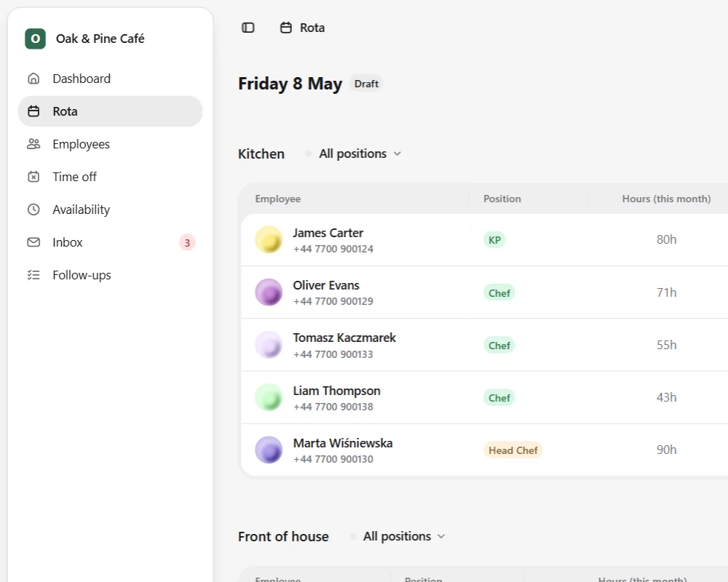Click the 43h hours value

pyautogui.click(x=666, y=397)
